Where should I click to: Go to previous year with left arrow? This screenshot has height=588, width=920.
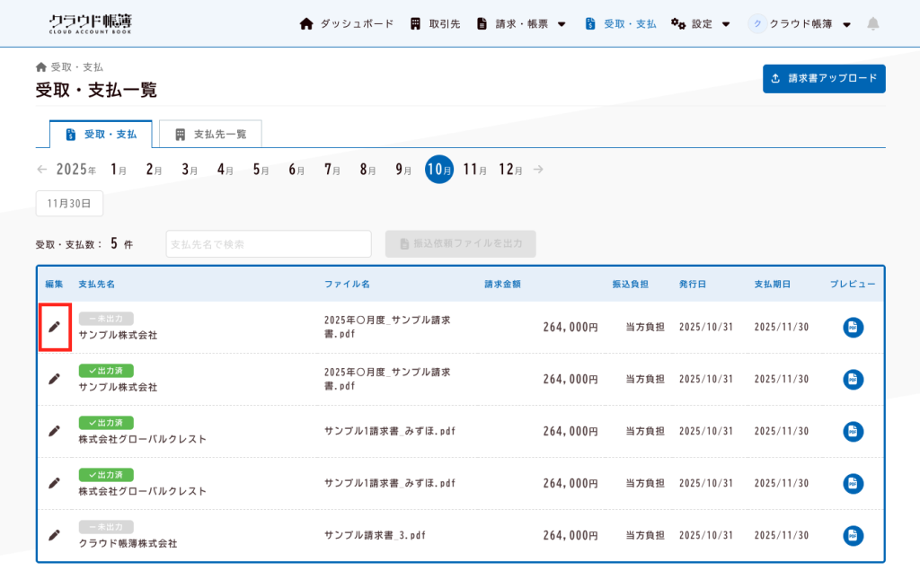(42, 169)
